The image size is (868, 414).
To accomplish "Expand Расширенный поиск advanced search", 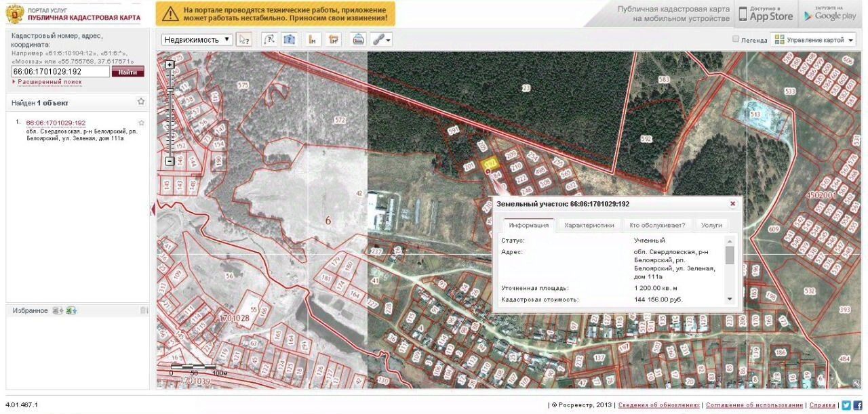I will 50,82.
